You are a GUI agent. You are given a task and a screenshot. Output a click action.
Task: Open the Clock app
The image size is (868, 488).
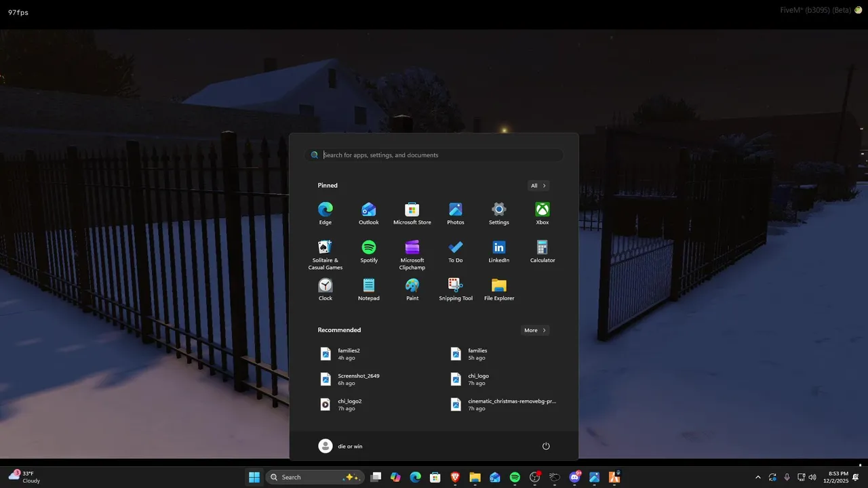click(x=325, y=289)
